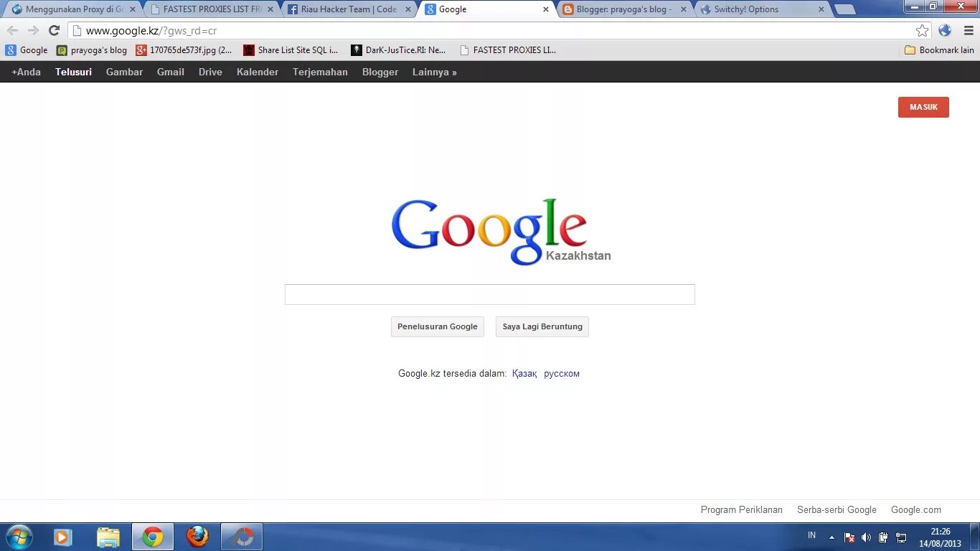Close the Riau Hacker Team tab

click(408, 9)
